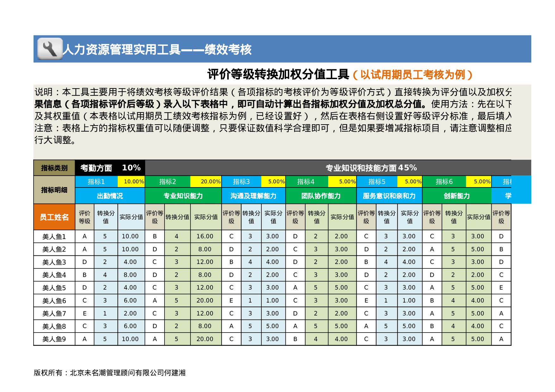The image size is (555, 392).
Task: Click the 实际分值 cell showing 16.00
Action: click(205, 236)
